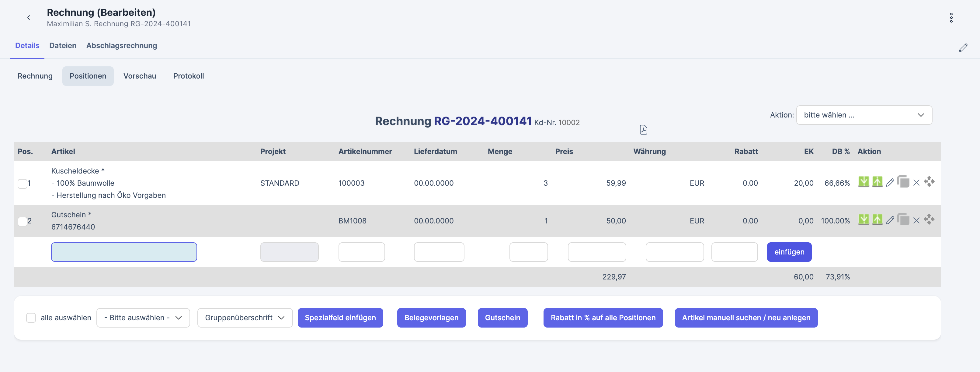Screen dimensions: 980x372
Task: Open Aktion 'bitte wählen ...' dropdown
Action: coord(864,115)
